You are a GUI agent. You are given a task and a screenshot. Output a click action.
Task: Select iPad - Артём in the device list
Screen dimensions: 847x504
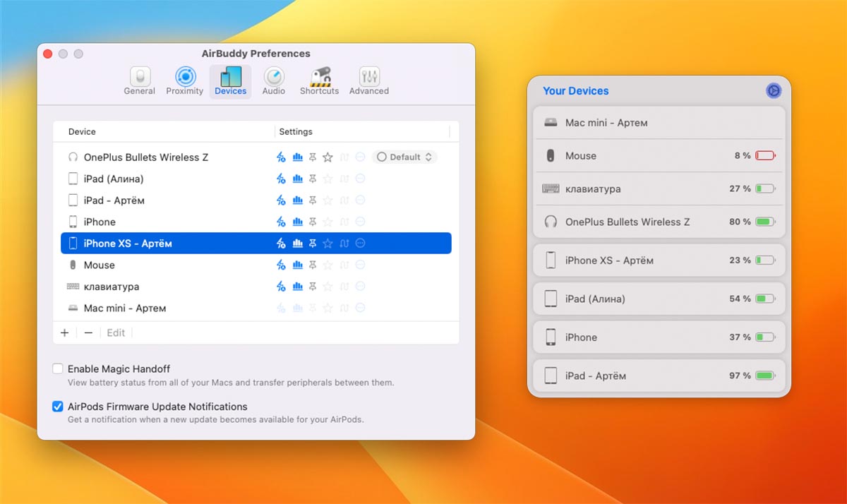[x=114, y=200]
